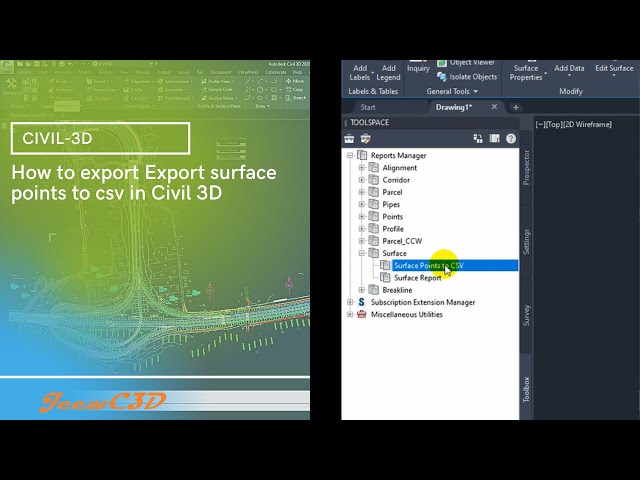Click the Toolspace help question mark icon

[x=511, y=139]
